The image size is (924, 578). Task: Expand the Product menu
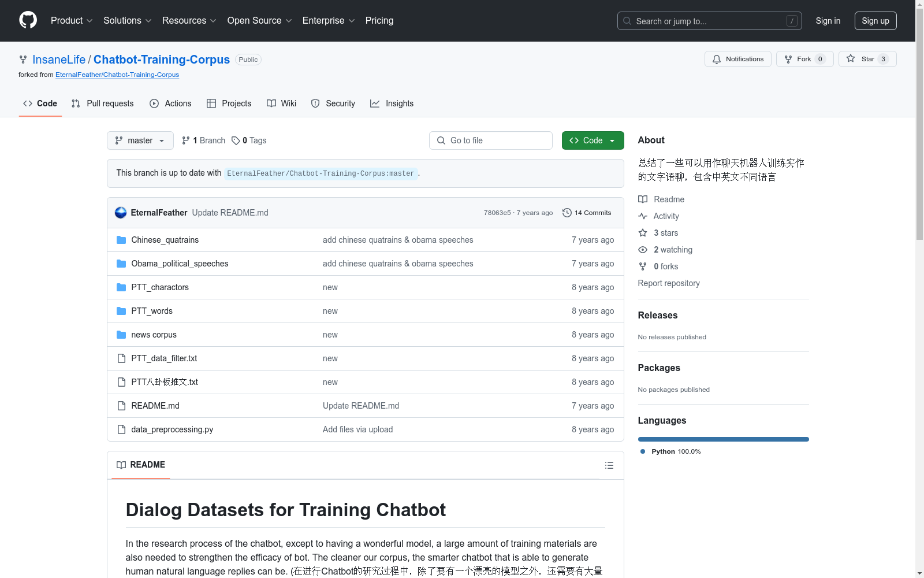point(72,20)
